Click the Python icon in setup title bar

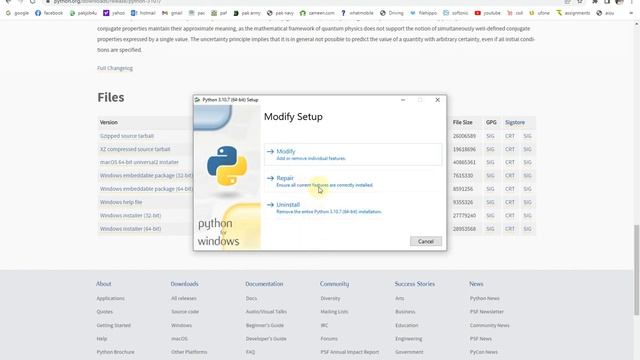(198, 100)
